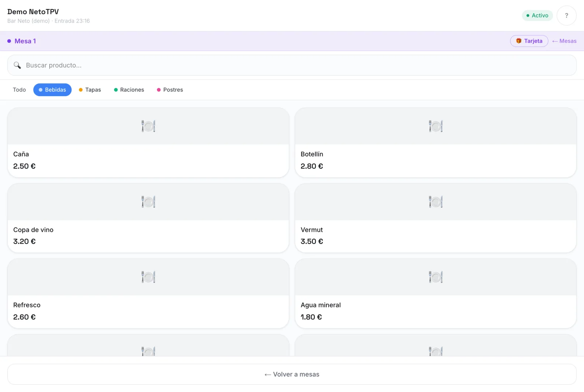Go back via the Mesas link

point(564,41)
